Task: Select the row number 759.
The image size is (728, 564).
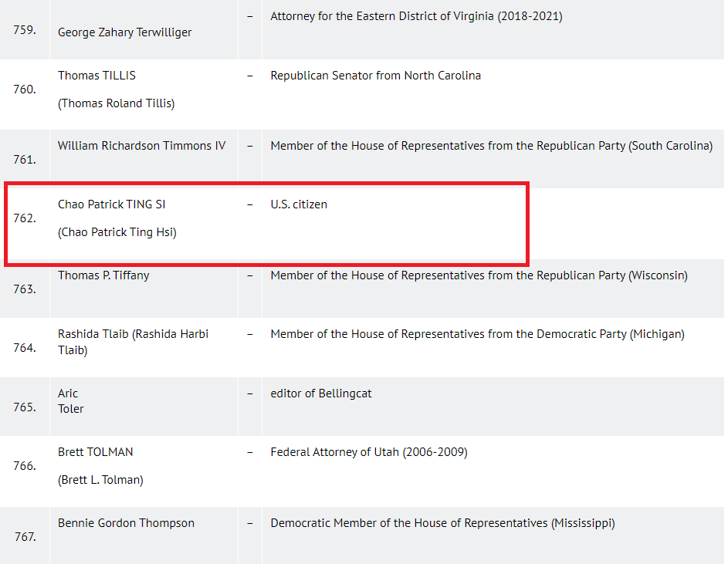Action: click(x=25, y=30)
